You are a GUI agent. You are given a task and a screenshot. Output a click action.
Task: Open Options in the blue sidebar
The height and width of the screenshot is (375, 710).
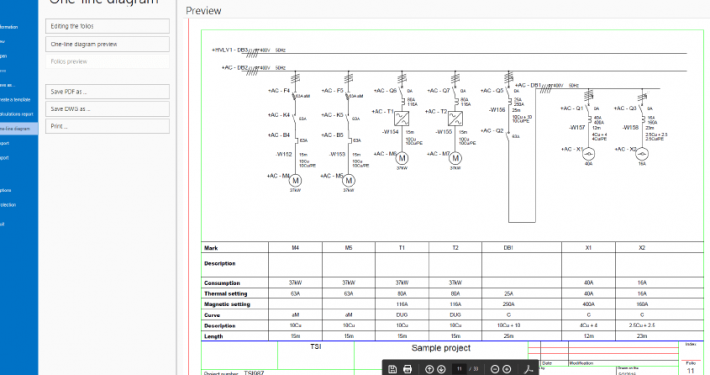[x=6, y=190]
